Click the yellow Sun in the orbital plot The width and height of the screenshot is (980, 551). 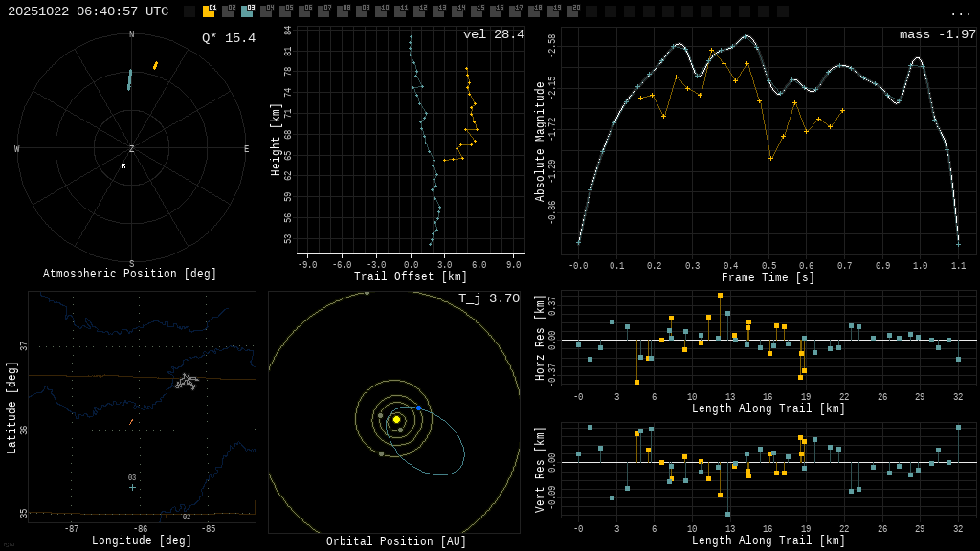pyautogui.click(x=396, y=419)
